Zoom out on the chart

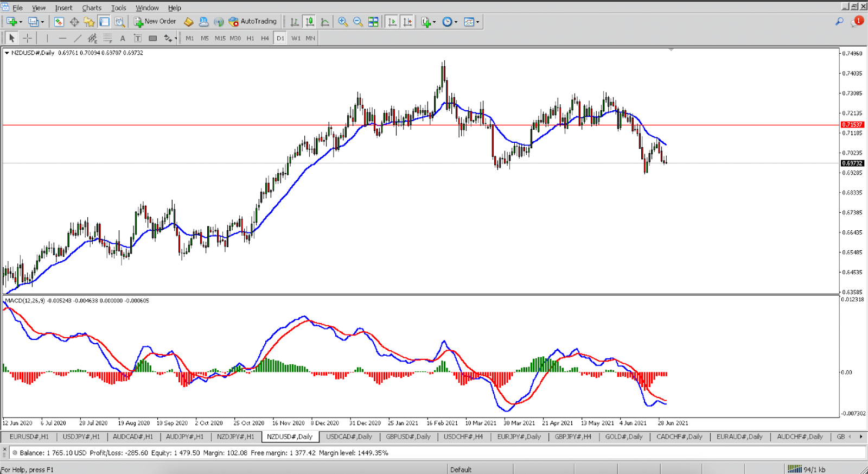(x=358, y=22)
